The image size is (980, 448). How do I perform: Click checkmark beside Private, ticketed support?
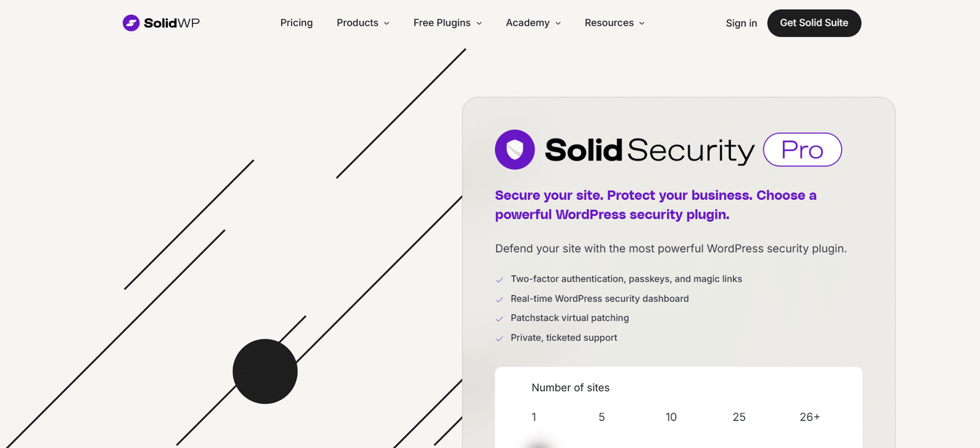click(499, 338)
